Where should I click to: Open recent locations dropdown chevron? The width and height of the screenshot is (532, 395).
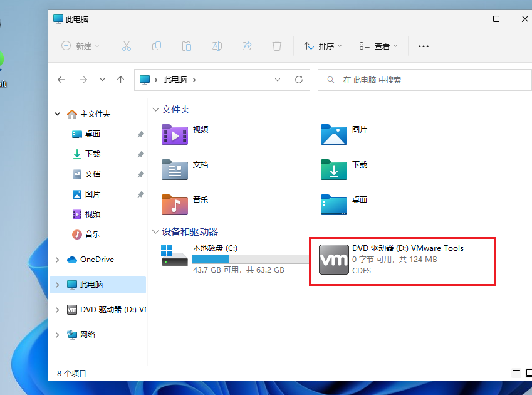[102, 80]
